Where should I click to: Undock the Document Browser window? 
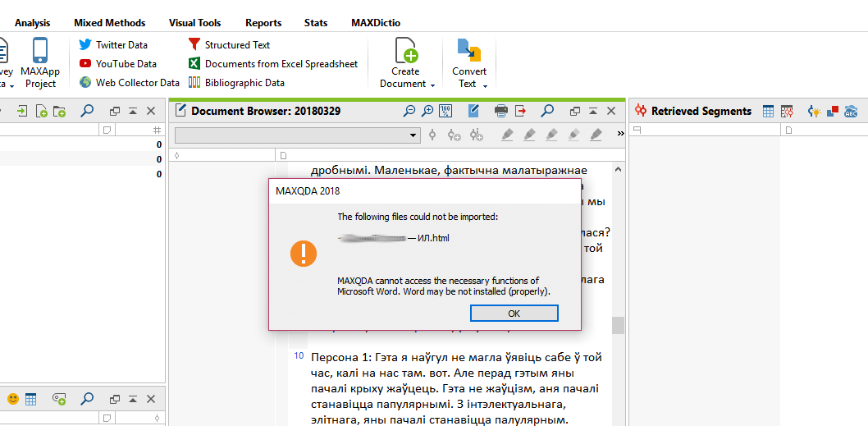pos(575,111)
